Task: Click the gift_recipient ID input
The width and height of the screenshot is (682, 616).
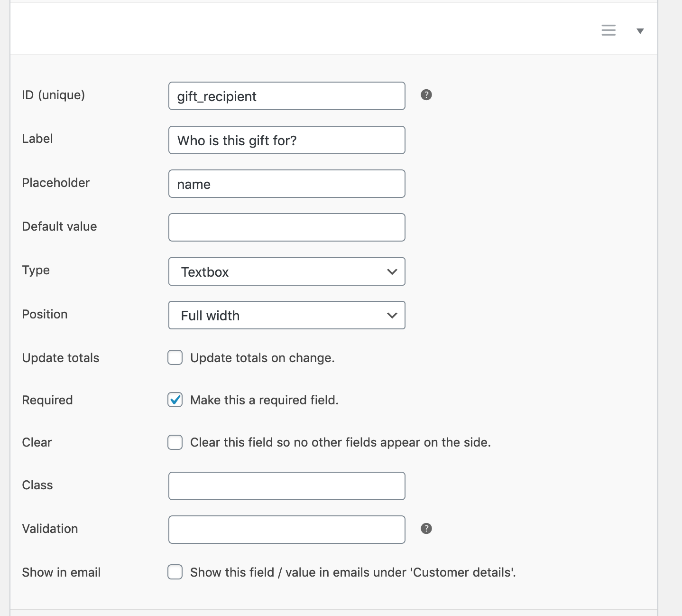Action: [x=286, y=95]
